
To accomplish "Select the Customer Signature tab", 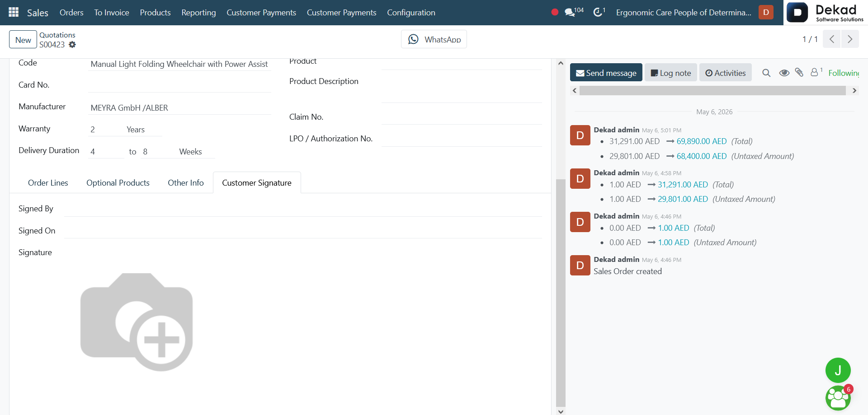I will [x=257, y=183].
